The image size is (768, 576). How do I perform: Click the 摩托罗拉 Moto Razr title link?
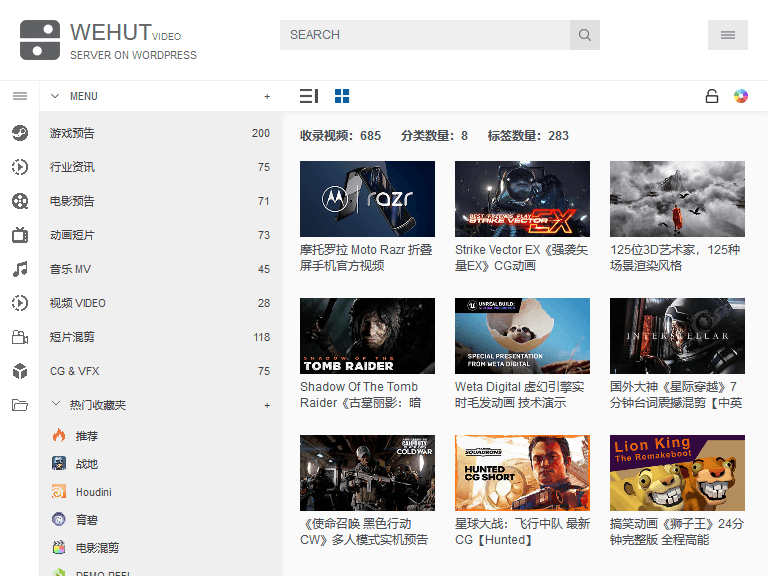click(366, 258)
